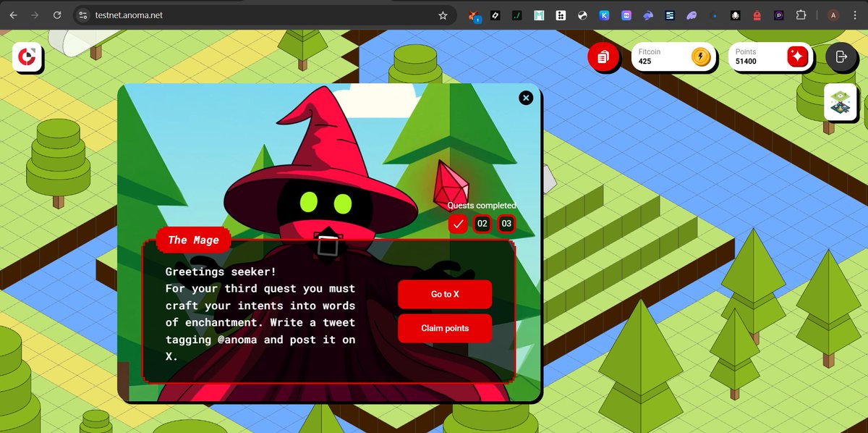Open the black slash-logo extension
This screenshot has width=868, height=433.
(x=495, y=15)
